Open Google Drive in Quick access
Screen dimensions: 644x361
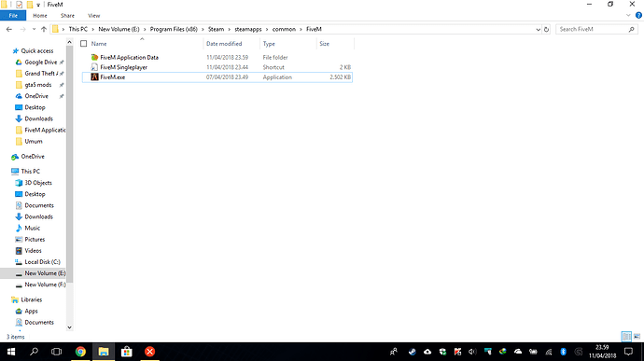coord(41,62)
